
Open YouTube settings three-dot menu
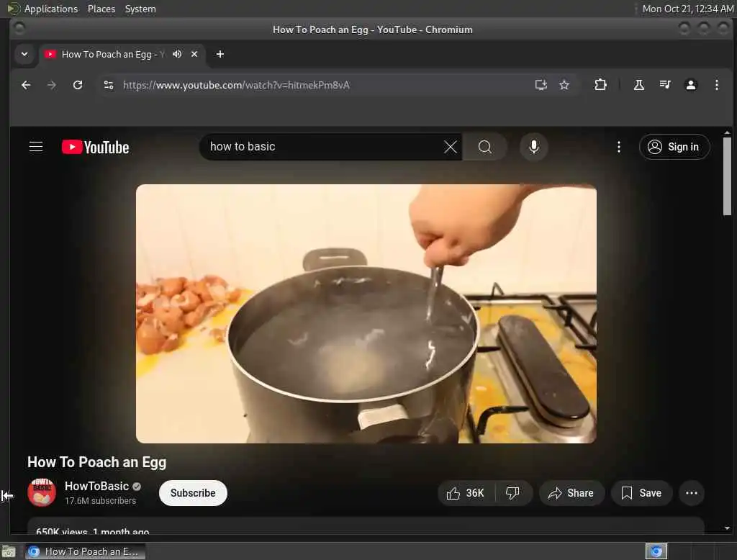[618, 147]
